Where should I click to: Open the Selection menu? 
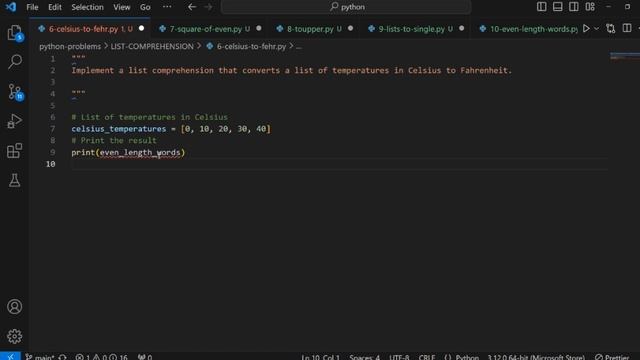coord(87,7)
